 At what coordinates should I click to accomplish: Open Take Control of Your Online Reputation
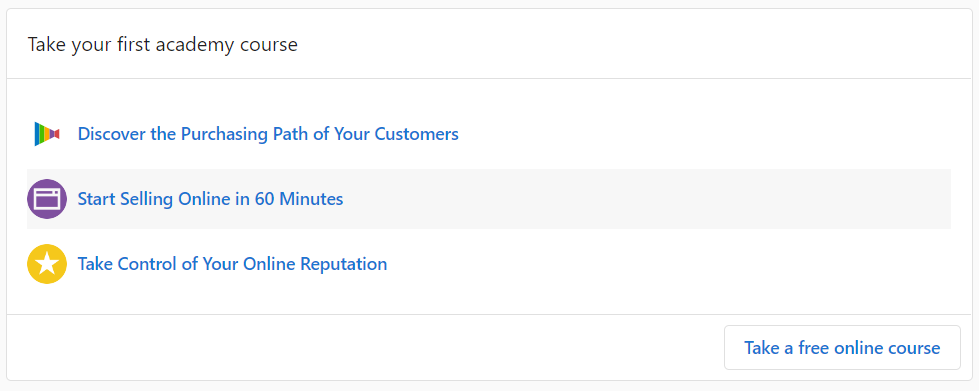point(232,264)
